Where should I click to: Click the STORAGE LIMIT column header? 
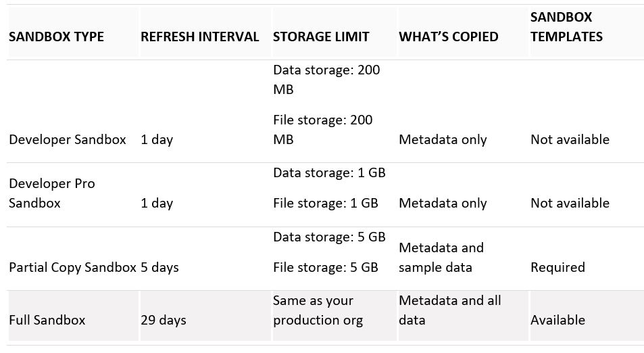pyautogui.click(x=321, y=37)
